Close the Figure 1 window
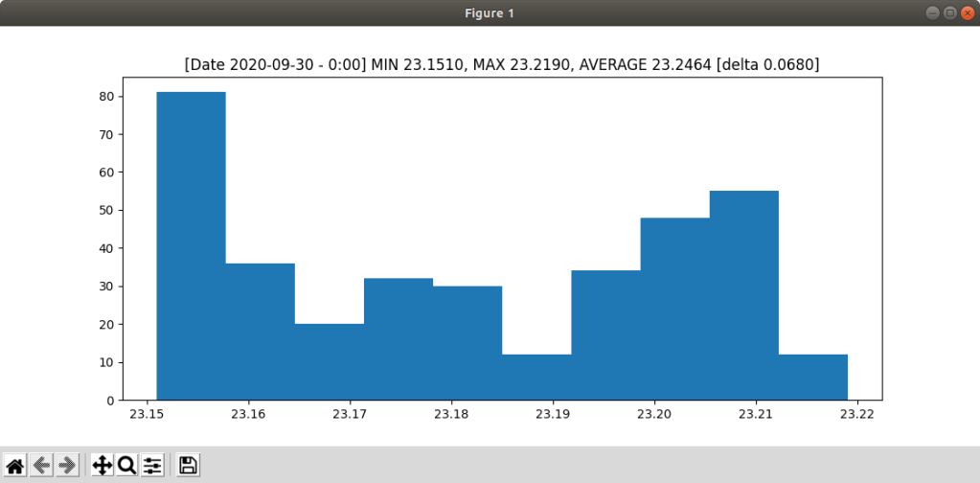 point(967,12)
